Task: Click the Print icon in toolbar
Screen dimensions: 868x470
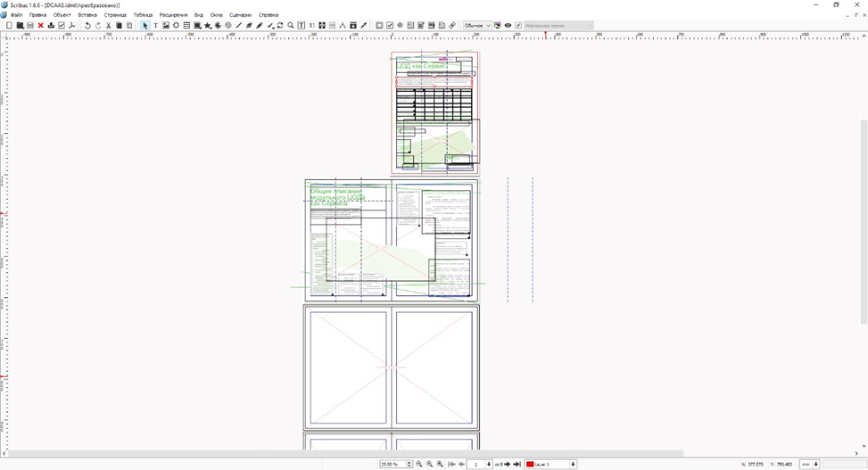Action: point(51,26)
